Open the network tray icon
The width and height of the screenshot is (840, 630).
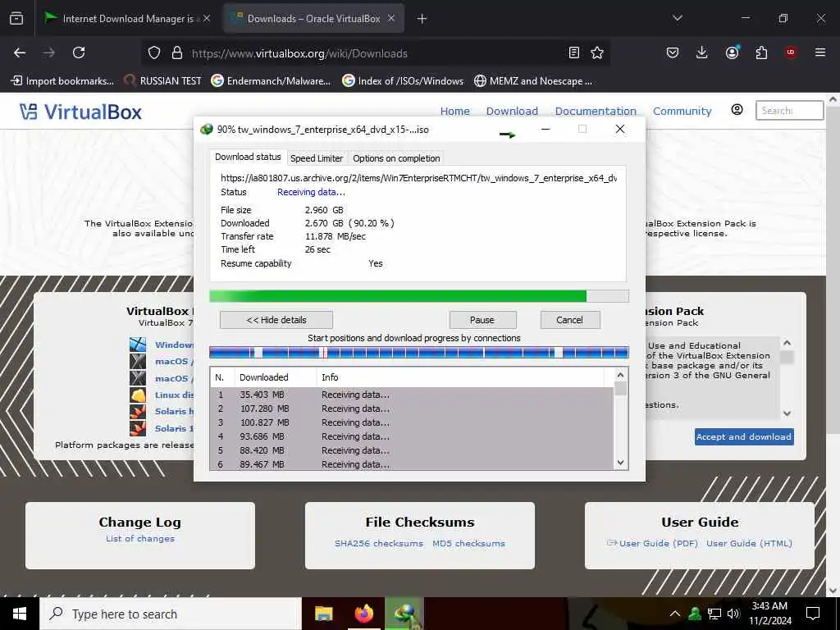[x=714, y=614]
